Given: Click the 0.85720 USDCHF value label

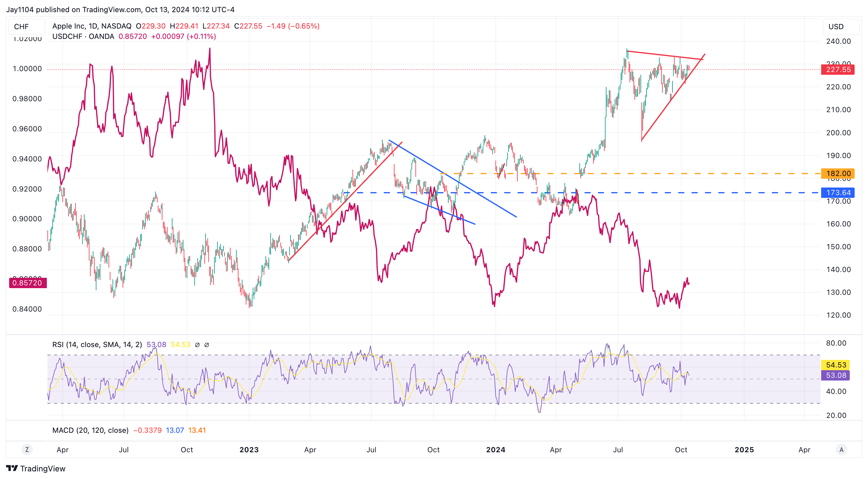Looking at the screenshot, I should [x=28, y=283].
